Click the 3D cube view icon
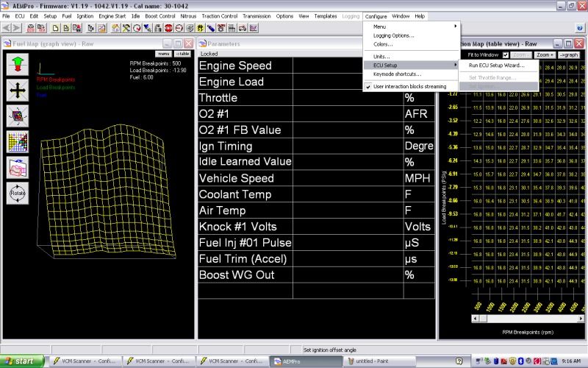Screen dimensions: 588x368 [18, 116]
